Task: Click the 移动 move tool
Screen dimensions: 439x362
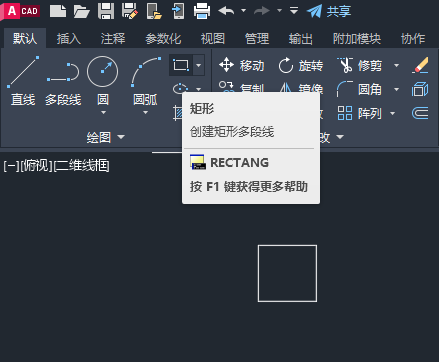Action: [242, 65]
